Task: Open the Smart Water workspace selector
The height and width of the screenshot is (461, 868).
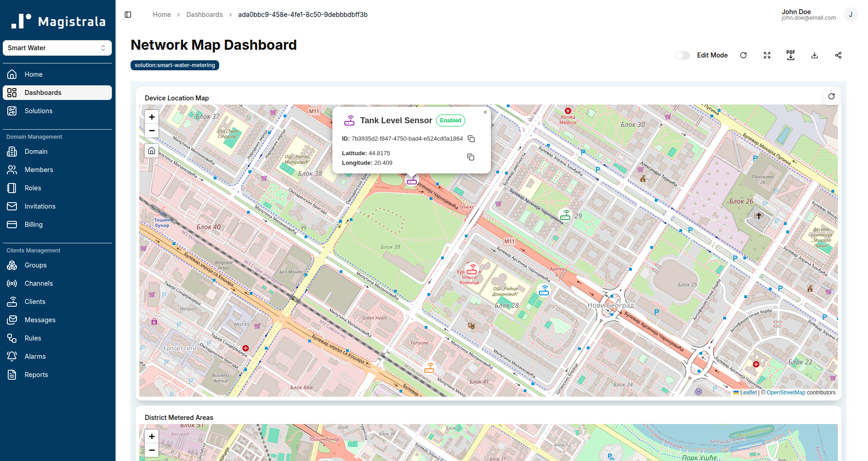Action: click(57, 47)
